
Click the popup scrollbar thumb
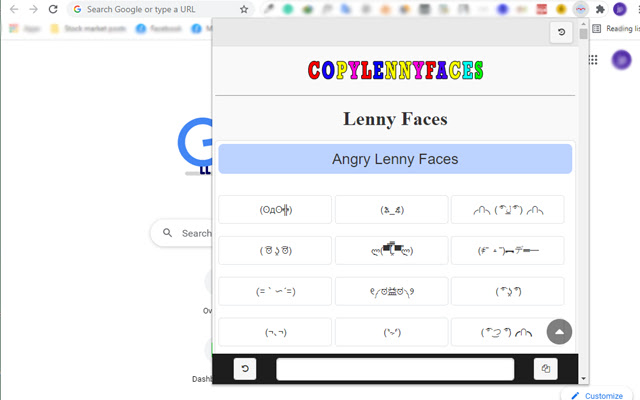coord(583,33)
